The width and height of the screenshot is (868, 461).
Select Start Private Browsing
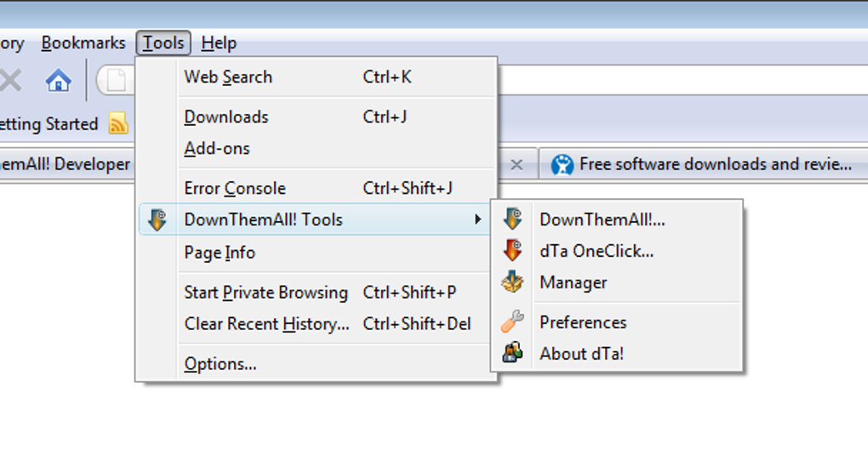click(x=266, y=293)
